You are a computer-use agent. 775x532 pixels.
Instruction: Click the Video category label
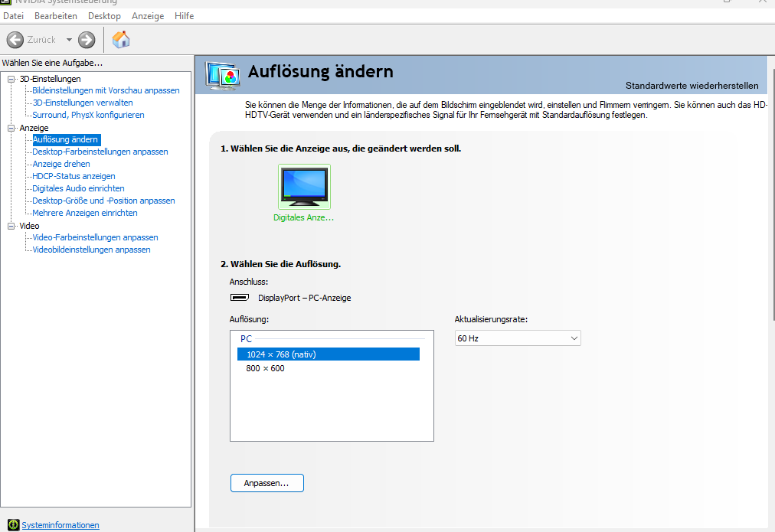point(29,227)
